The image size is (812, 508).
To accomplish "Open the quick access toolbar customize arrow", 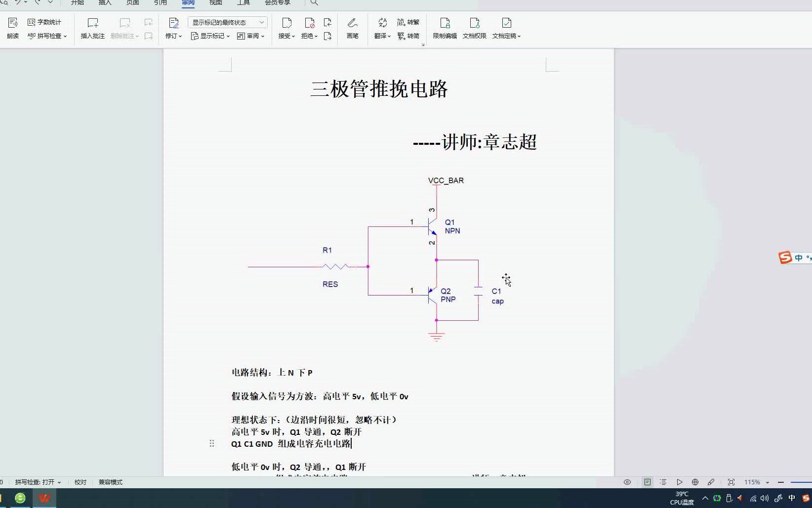I will [50, 2].
